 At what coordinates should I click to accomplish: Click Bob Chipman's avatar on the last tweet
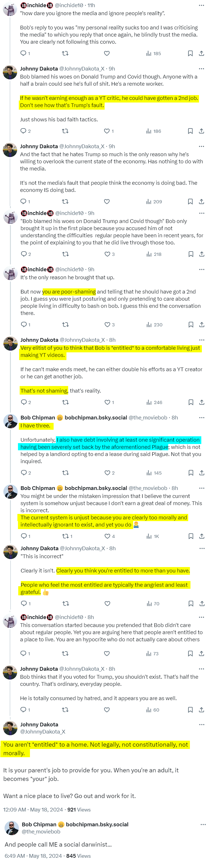12,828
